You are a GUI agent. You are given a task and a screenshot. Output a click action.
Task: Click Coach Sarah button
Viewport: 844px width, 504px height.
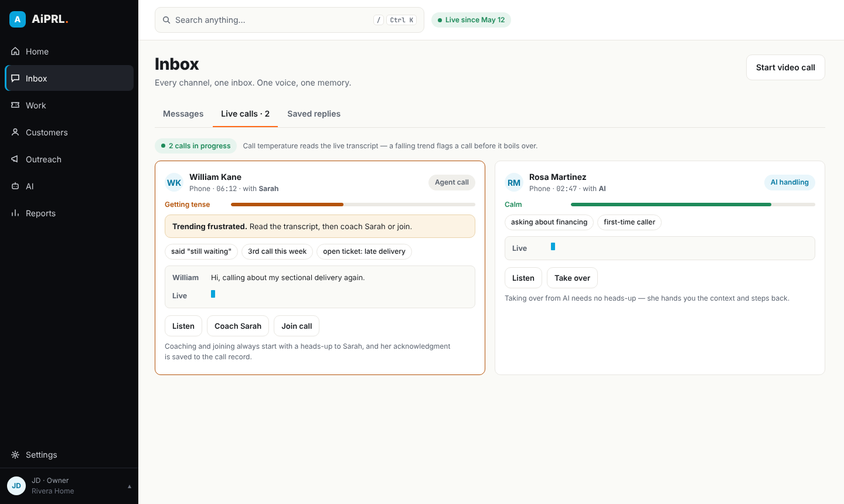(x=238, y=326)
